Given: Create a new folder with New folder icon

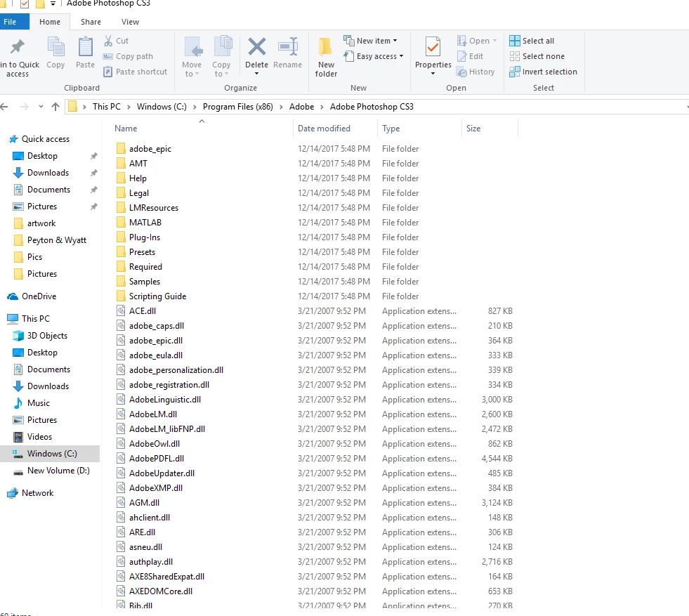Looking at the screenshot, I should (326, 47).
